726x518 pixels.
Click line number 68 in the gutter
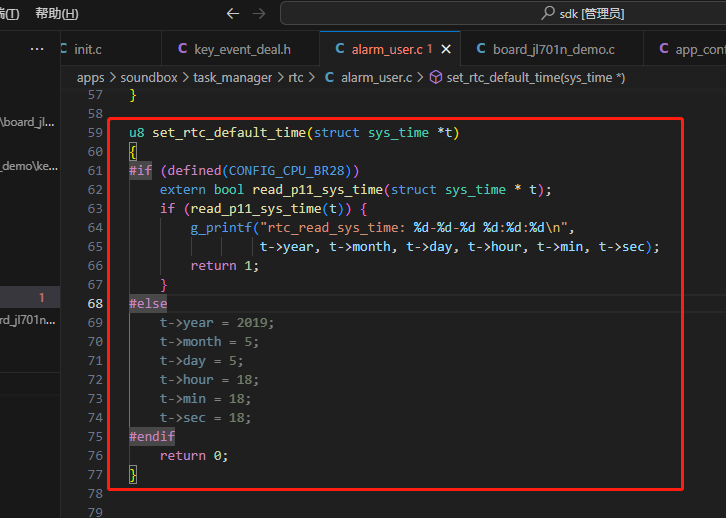coord(95,304)
